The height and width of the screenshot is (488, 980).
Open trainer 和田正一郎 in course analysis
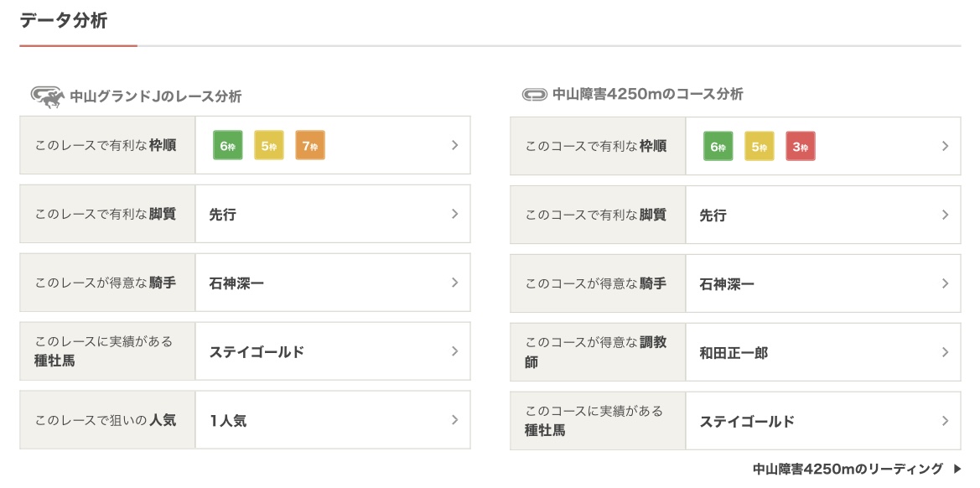[x=734, y=353]
